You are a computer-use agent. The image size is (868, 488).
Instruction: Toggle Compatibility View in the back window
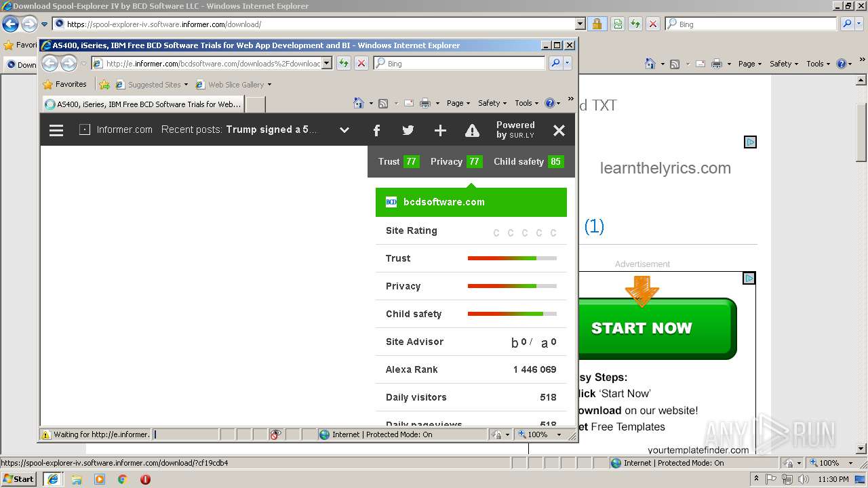(618, 24)
